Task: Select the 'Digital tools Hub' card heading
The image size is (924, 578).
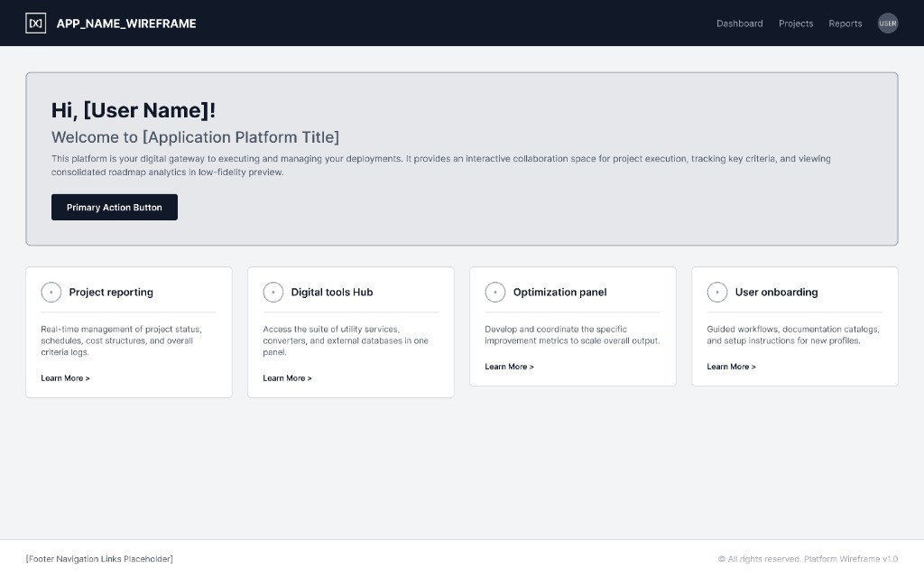Action: (332, 292)
